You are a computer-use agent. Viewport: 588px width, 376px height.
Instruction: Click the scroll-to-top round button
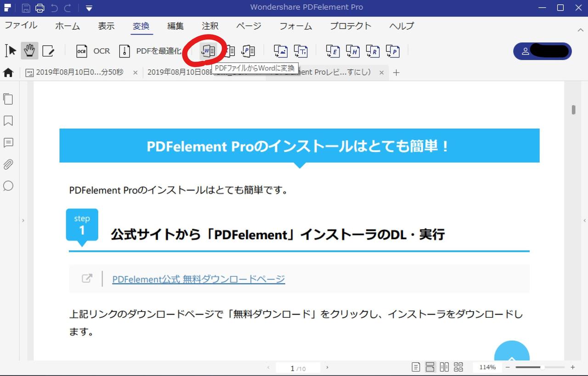pos(512,352)
